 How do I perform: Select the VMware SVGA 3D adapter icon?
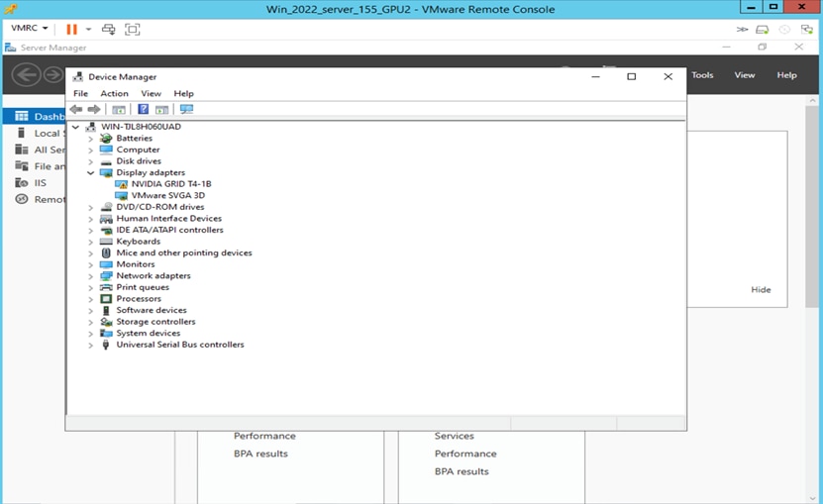tap(121, 196)
